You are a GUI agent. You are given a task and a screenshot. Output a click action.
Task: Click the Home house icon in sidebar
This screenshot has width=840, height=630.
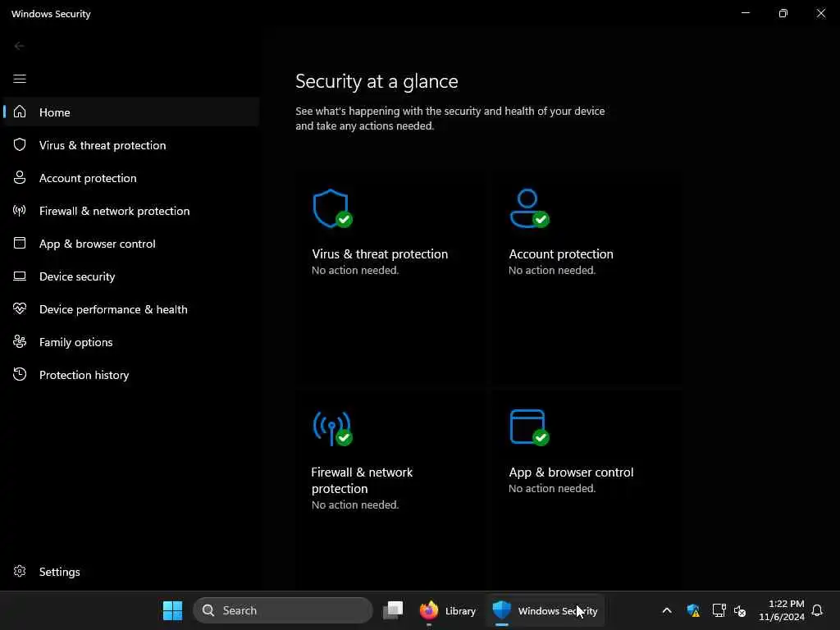point(20,112)
